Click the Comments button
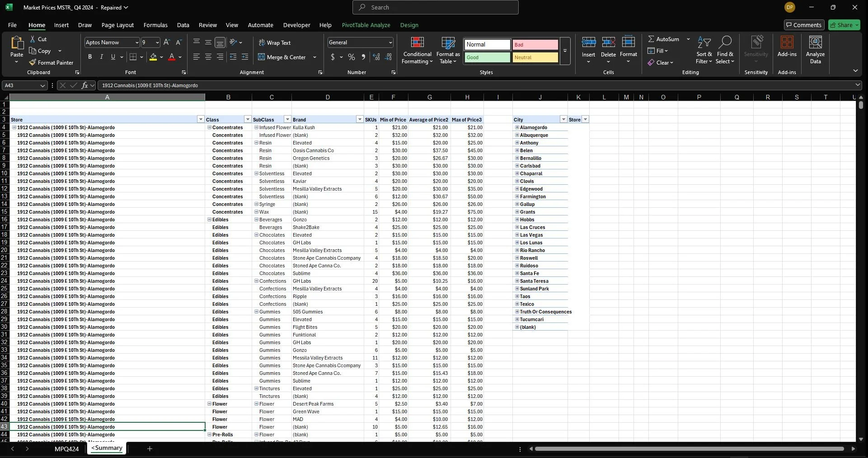This screenshot has height=458, width=868. 804,25
